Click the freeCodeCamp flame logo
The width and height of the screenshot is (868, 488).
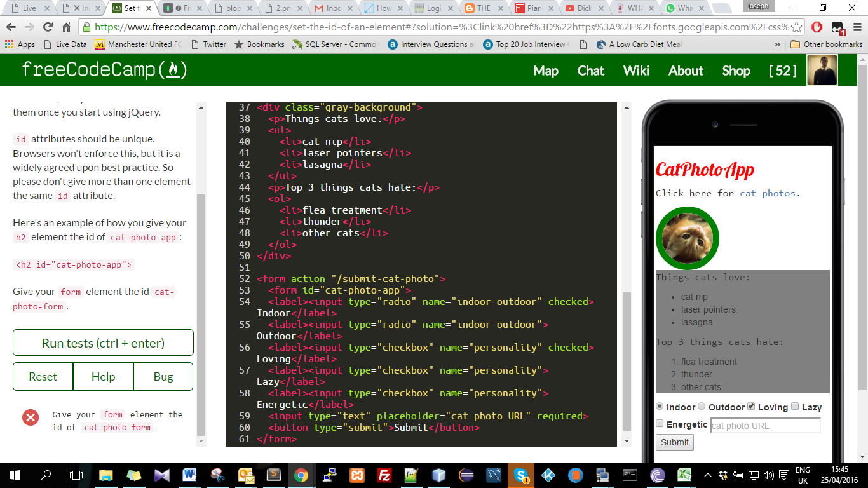point(172,70)
